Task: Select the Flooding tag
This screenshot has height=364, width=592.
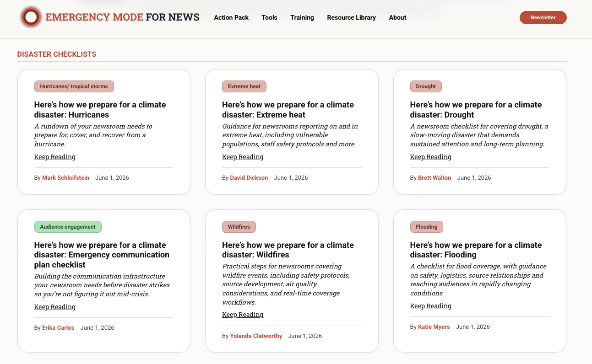Action: [x=427, y=227]
